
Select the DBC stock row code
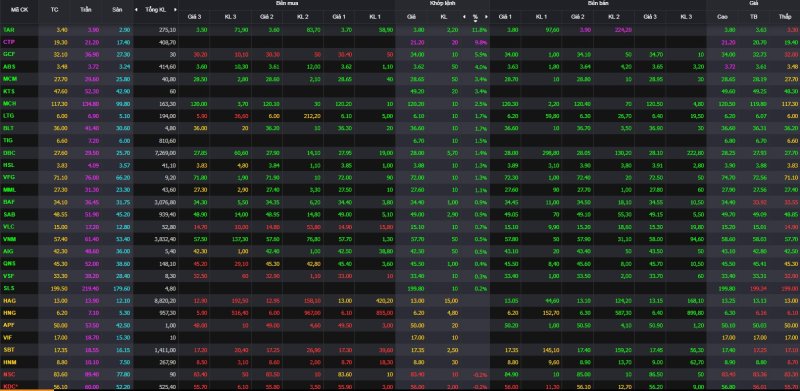pyautogui.click(x=9, y=153)
